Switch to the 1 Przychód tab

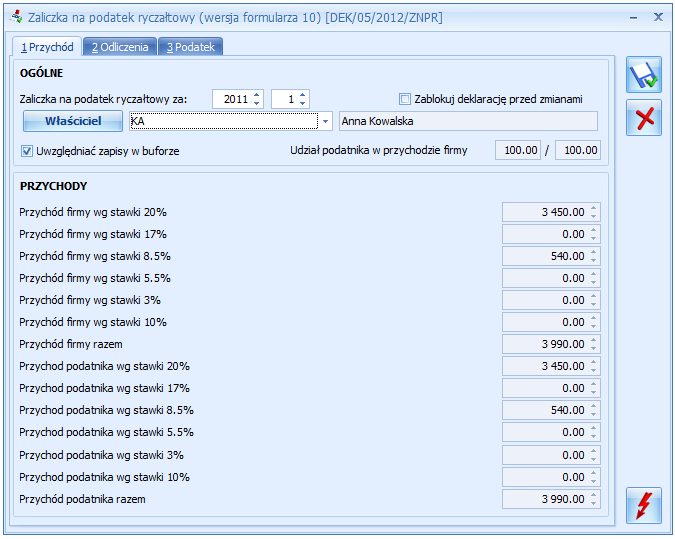(x=47, y=47)
